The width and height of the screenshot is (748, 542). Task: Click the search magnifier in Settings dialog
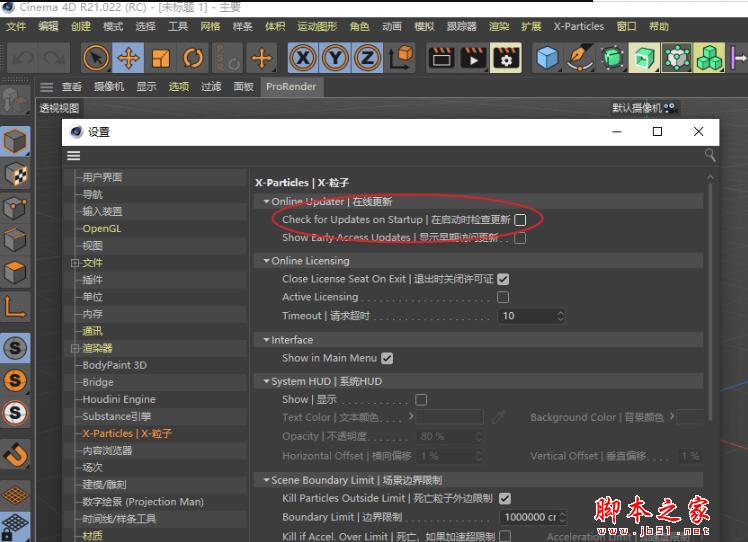[710, 155]
